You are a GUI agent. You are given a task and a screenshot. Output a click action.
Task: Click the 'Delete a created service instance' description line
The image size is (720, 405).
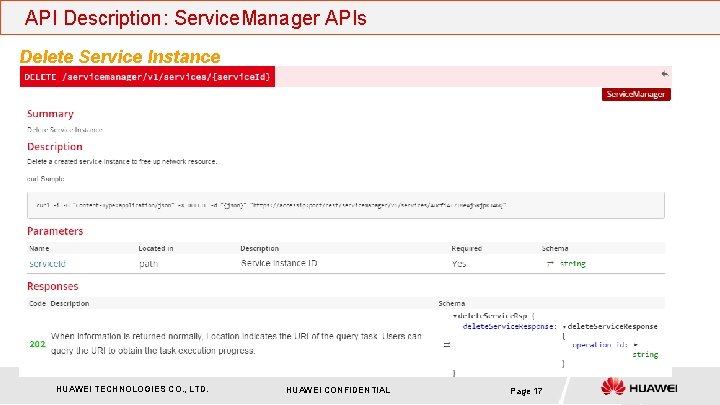pyautogui.click(x=122, y=162)
